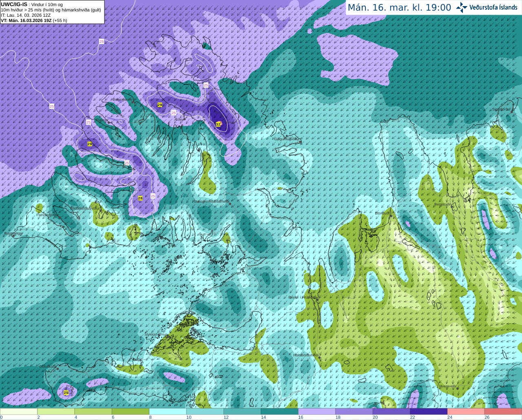Click the legend scale value 16

click(x=300, y=417)
